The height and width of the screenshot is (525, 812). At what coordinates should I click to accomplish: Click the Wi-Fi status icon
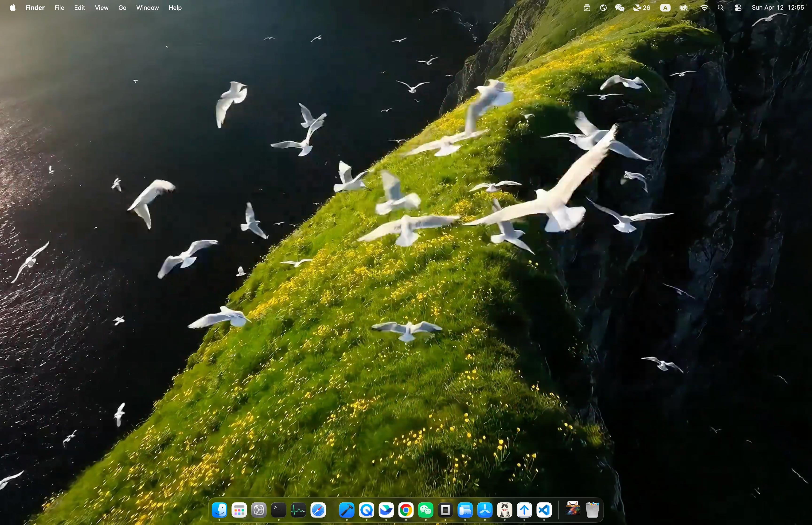point(704,8)
